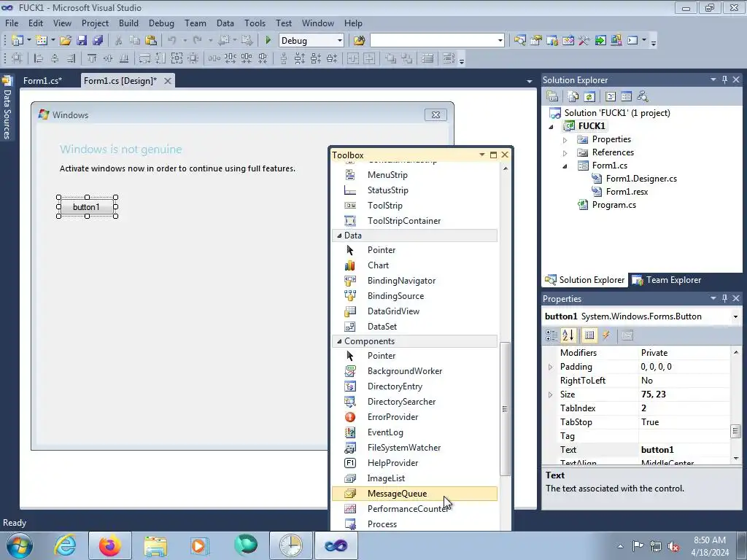Close the Form1.cs [Design] tab
Screen dimensions: 747x560
168,81
